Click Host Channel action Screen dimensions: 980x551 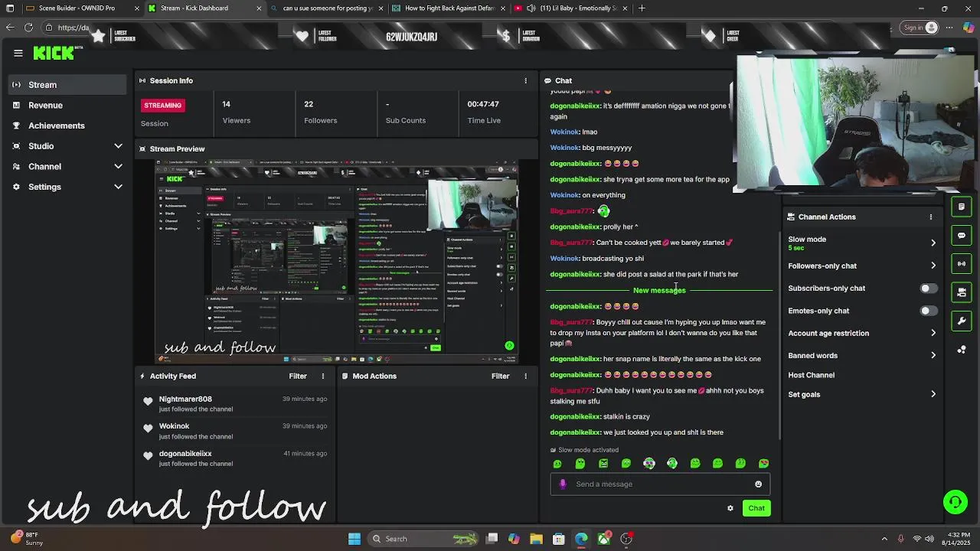(811, 375)
